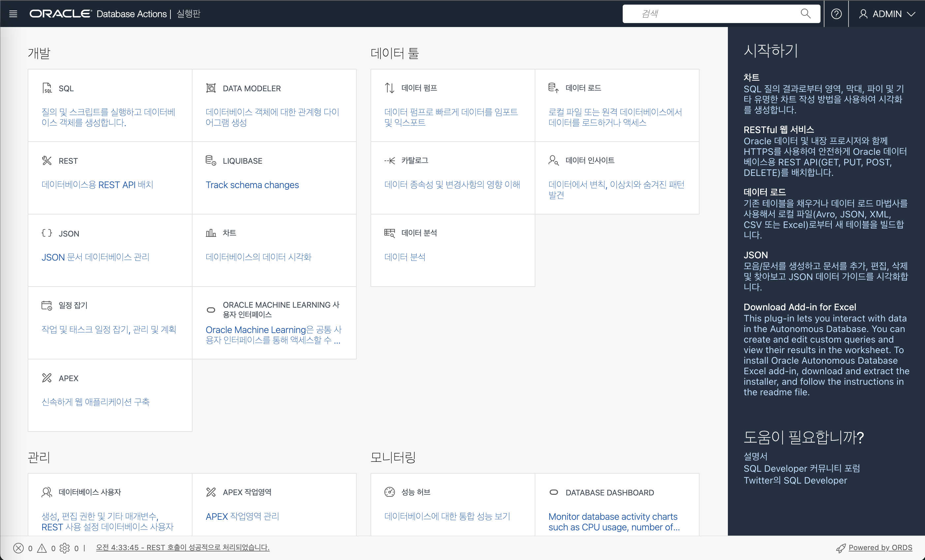Open 신속하게 웹 애플리케이션 구축 link
Viewport: 925px width, 560px height.
tap(95, 402)
